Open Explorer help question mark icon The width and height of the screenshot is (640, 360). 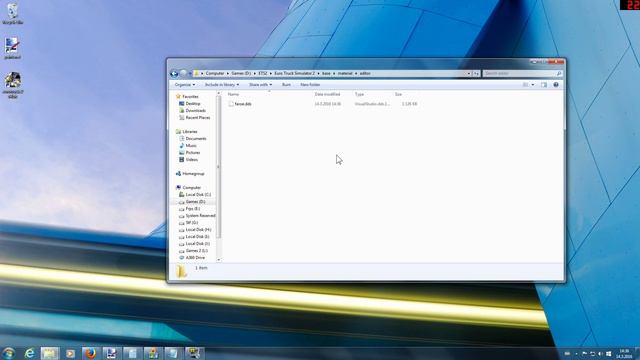coord(556,84)
